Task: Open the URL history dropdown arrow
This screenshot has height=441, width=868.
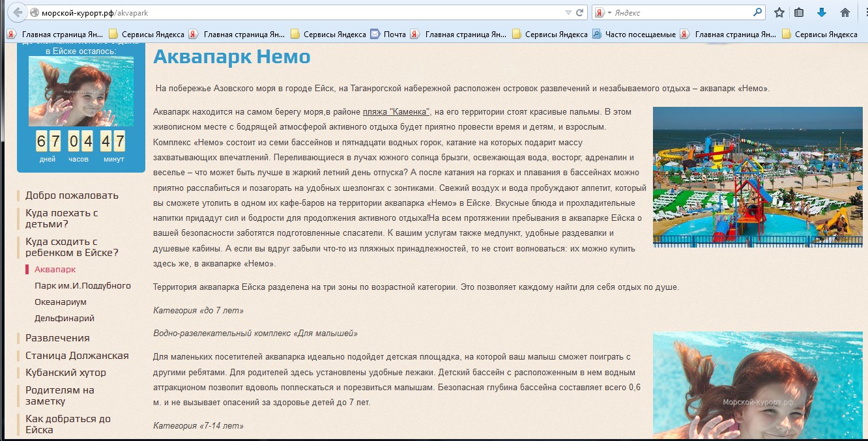Action: coord(569,12)
